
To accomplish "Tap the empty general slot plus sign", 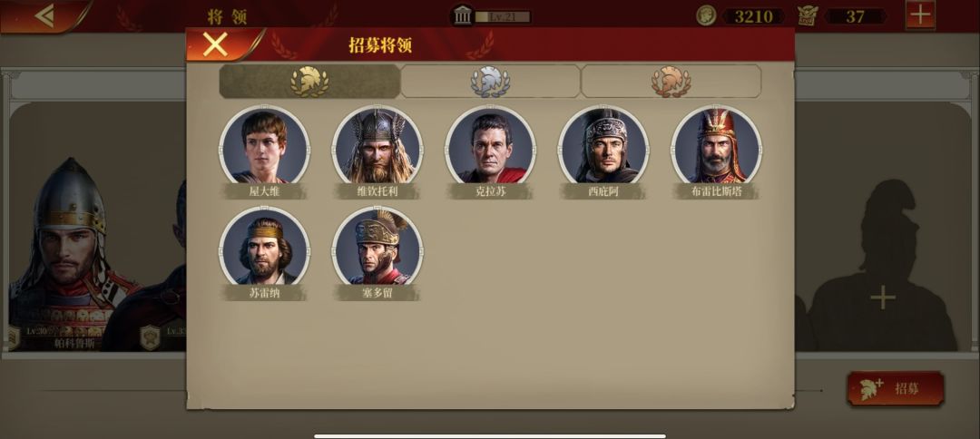I will click(883, 298).
